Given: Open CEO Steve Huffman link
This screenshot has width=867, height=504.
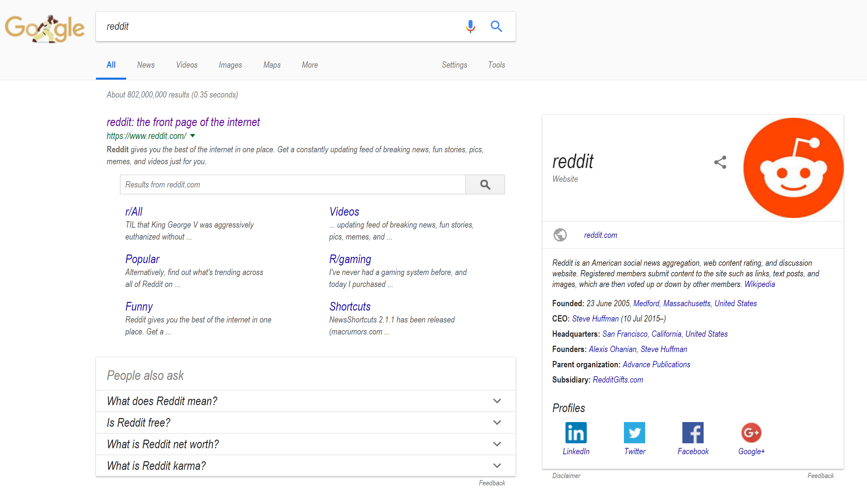Looking at the screenshot, I should point(595,319).
